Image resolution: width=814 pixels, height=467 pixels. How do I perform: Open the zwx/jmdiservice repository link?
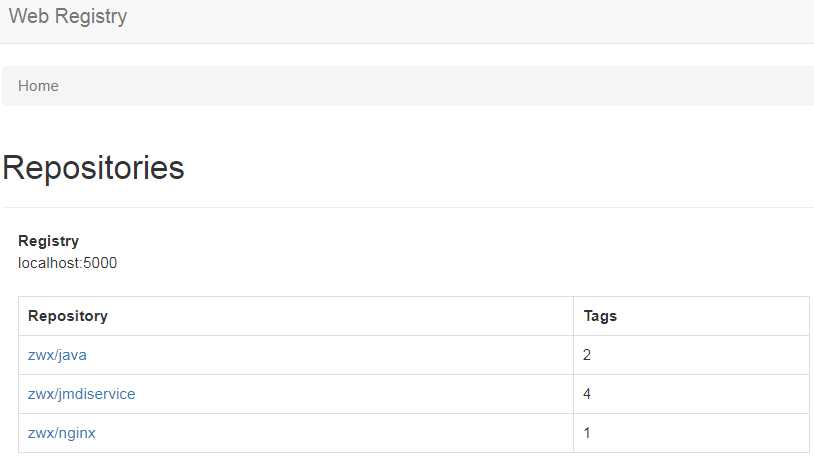tap(82, 394)
